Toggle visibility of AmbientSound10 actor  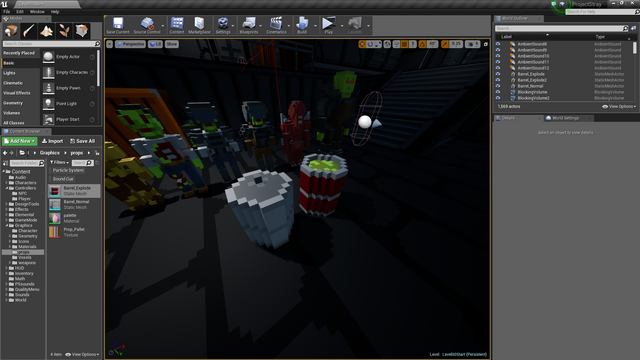pos(498,56)
